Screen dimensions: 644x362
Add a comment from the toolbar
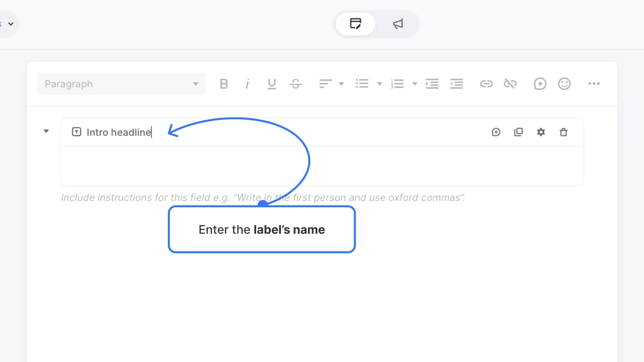pyautogui.click(x=540, y=84)
